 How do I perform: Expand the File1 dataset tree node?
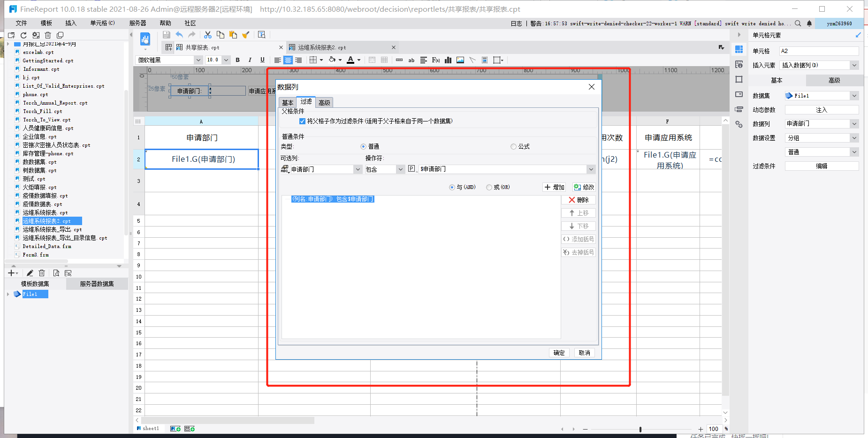click(x=8, y=294)
